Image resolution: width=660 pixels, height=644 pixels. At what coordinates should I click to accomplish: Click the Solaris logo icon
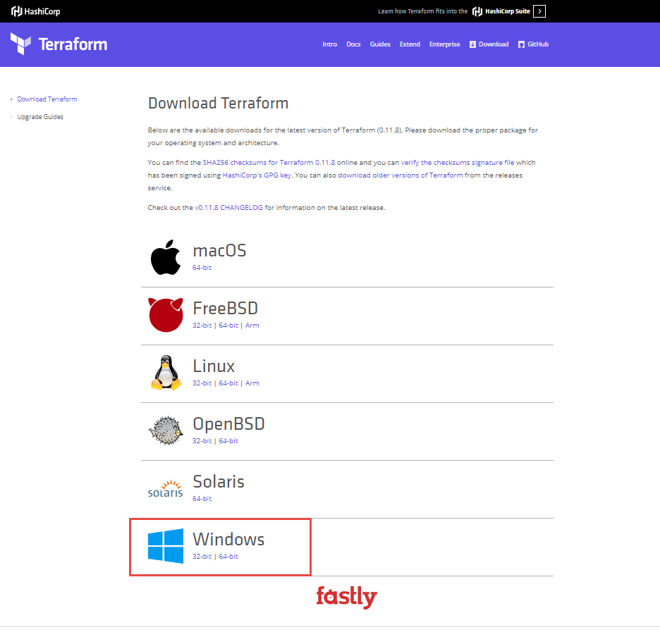(166, 488)
